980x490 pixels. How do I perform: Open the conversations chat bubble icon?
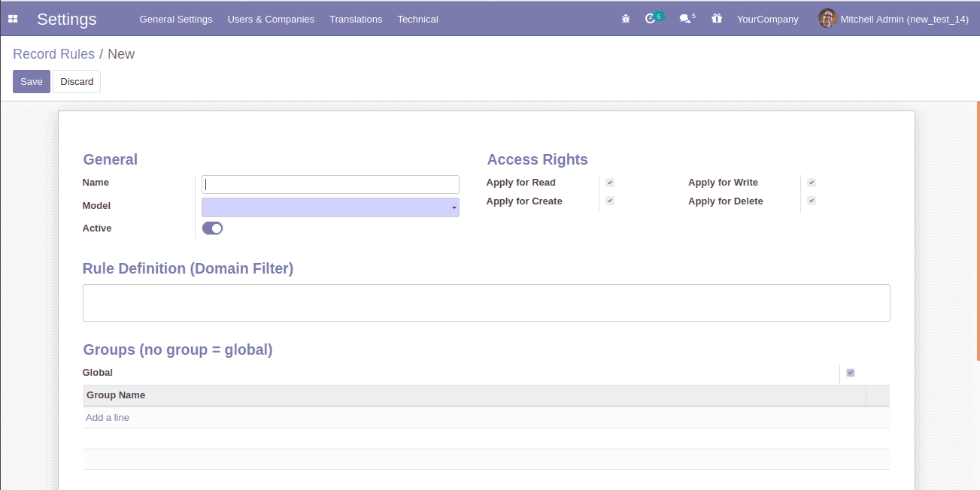pyautogui.click(x=685, y=19)
